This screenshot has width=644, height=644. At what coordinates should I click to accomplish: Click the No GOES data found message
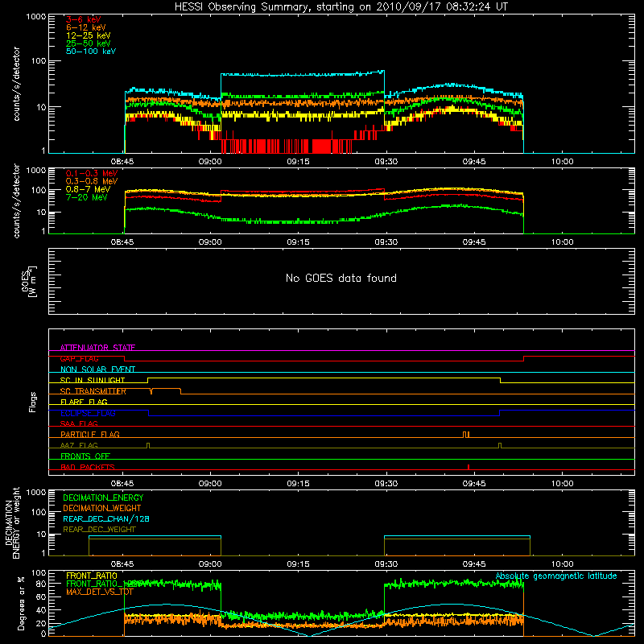341,278
